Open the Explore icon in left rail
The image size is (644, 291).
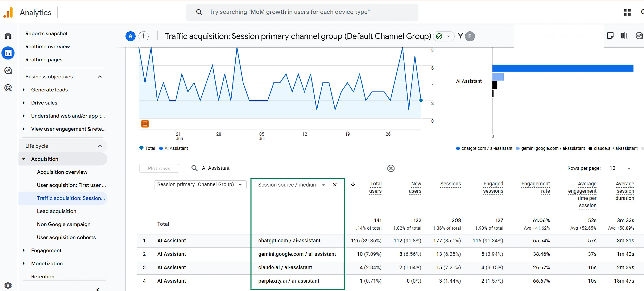[x=8, y=71]
